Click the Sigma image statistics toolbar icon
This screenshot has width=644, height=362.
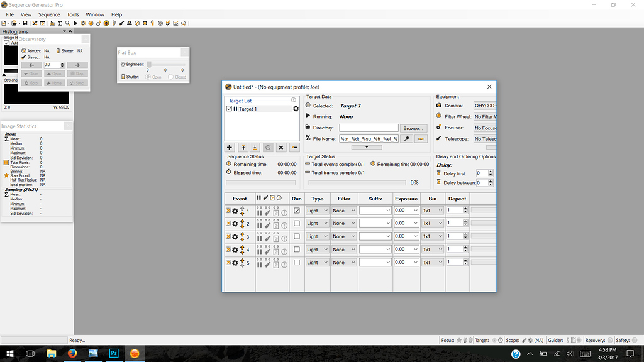[x=60, y=23]
